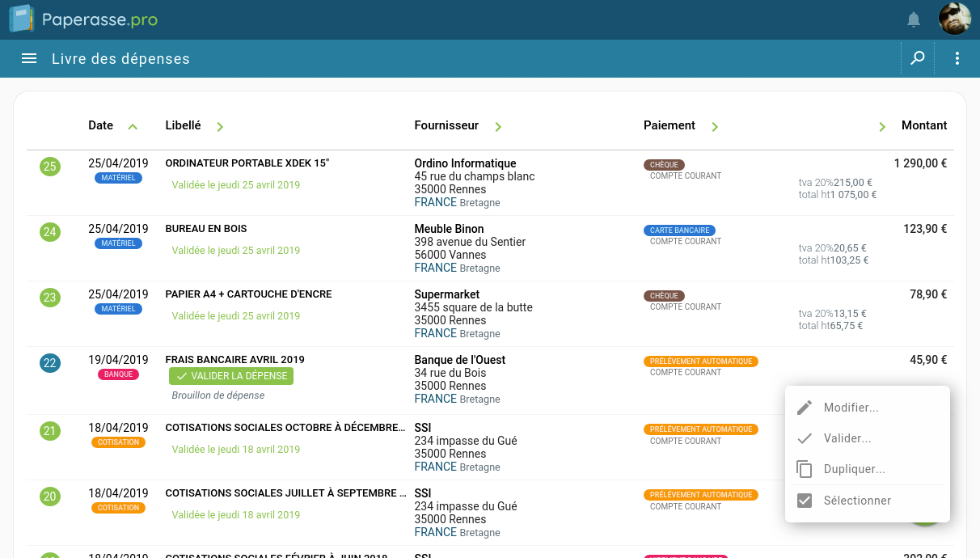The width and height of the screenshot is (980, 558).
Task: Toggle Date column sort arrow
Action: [x=133, y=126]
